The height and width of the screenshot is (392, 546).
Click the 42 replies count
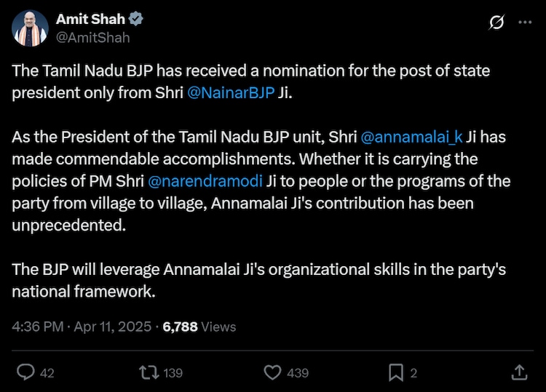click(47, 373)
